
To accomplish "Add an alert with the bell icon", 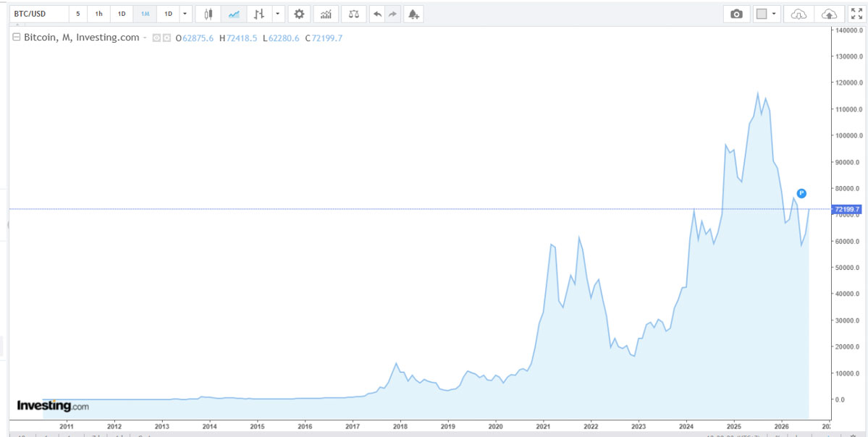I will 413,14.
